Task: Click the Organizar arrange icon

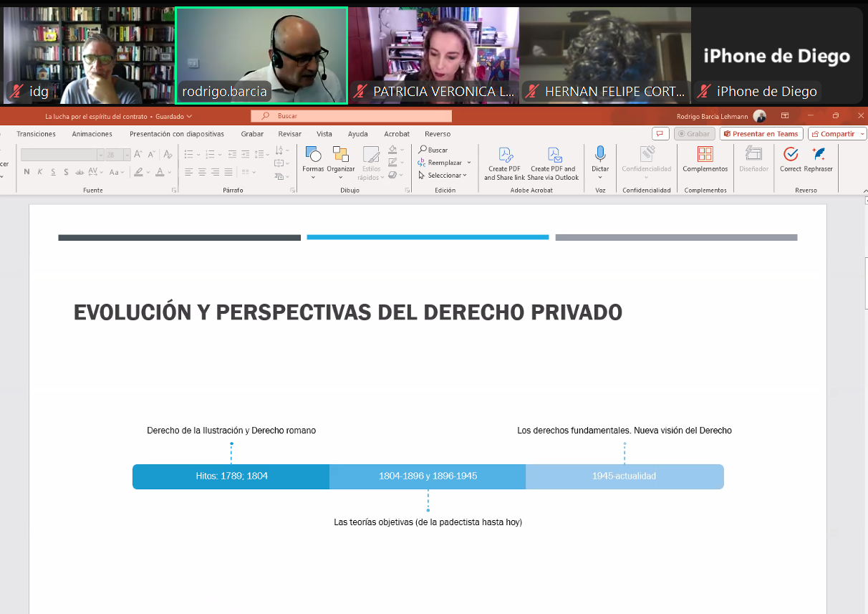Action: (x=341, y=155)
